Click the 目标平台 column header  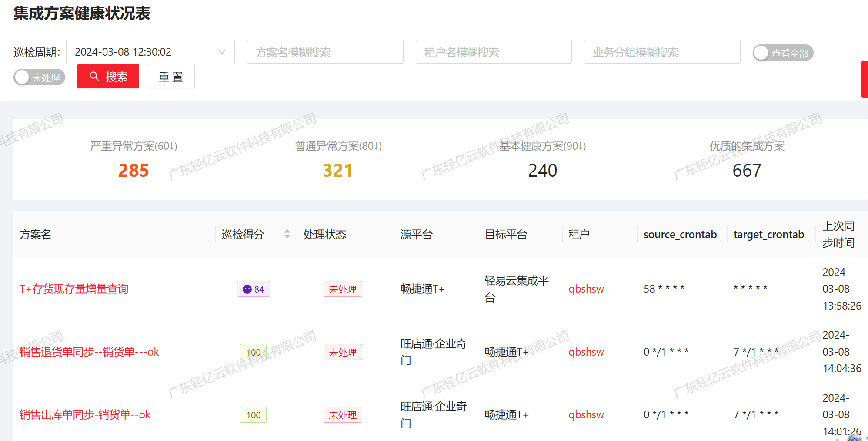[506, 234]
